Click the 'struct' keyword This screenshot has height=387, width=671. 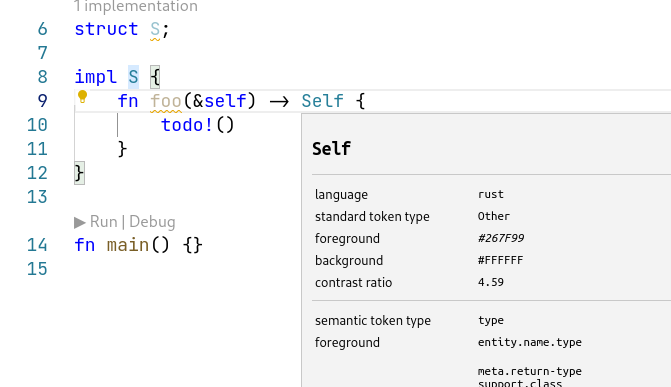click(x=106, y=29)
